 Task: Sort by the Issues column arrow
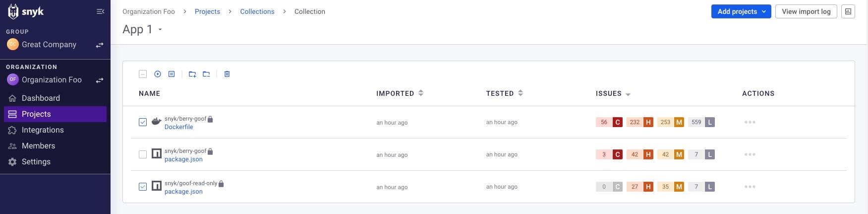[x=628, y=94]
